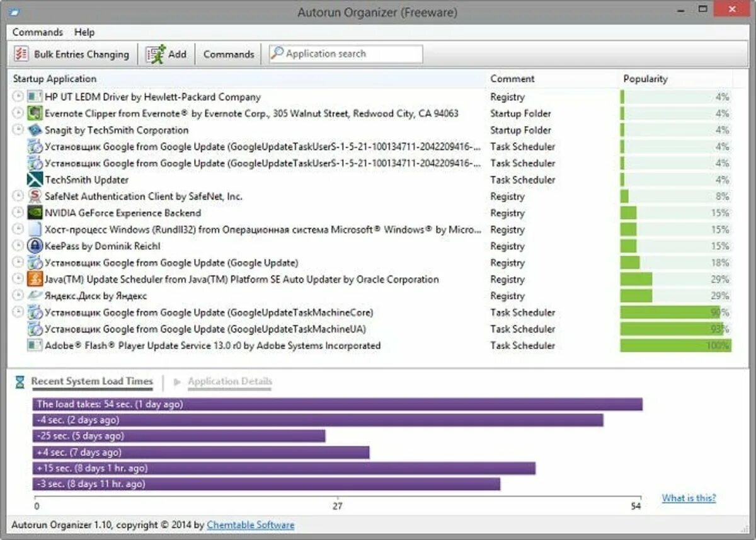Click the magnifier icon in Application search
This screenshot has height=540, width=756.
pos(277,54)
